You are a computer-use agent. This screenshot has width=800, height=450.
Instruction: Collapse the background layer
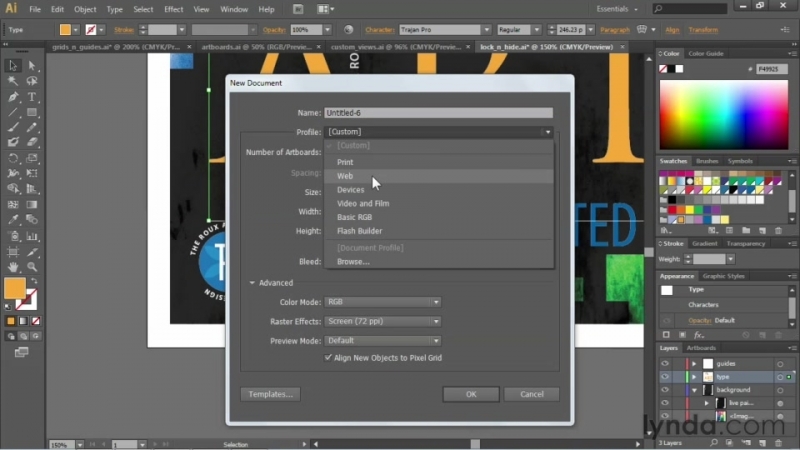(x=694, y=390)
